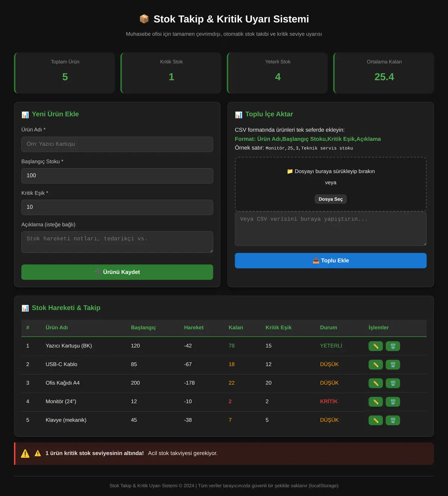Viewport: 448px width, 496px height.
Task: Edit the Yazıcı Kartuşu (BK) row
Action: pos(376,346)
